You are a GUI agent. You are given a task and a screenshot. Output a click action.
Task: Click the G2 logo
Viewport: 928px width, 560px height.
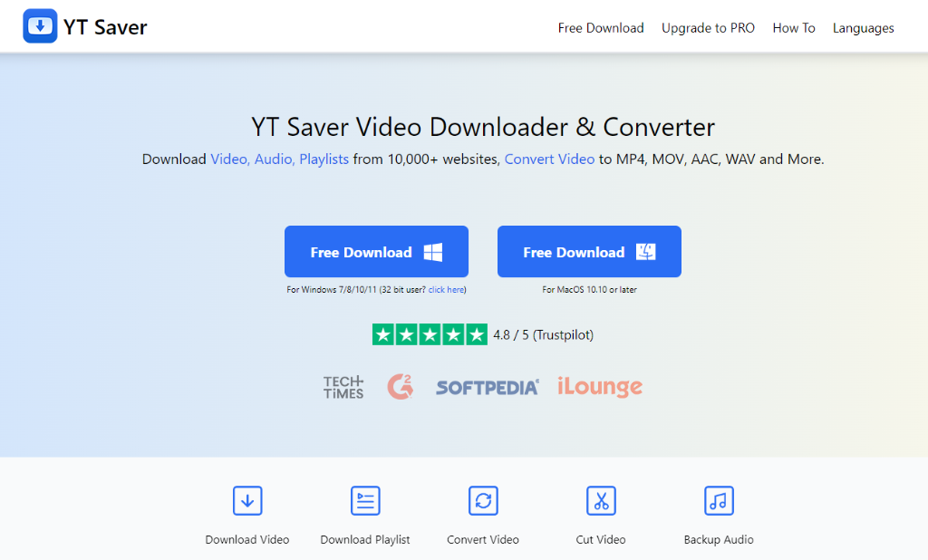(400, 387)
